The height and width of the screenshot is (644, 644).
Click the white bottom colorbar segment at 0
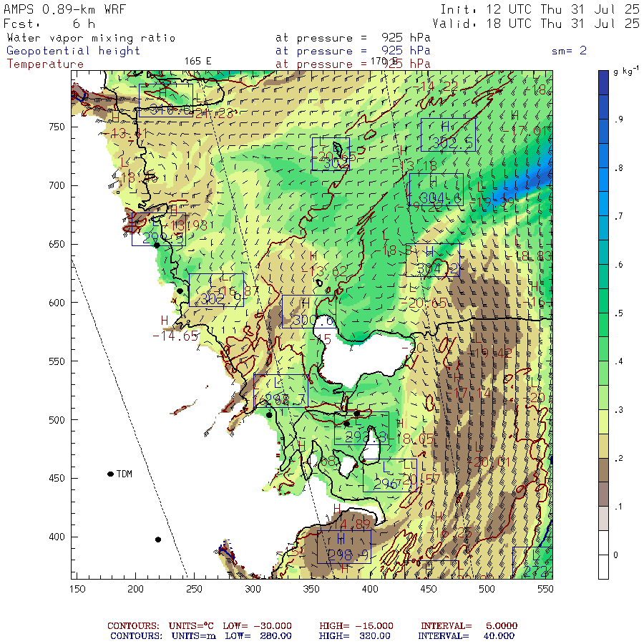click(603, 567)
